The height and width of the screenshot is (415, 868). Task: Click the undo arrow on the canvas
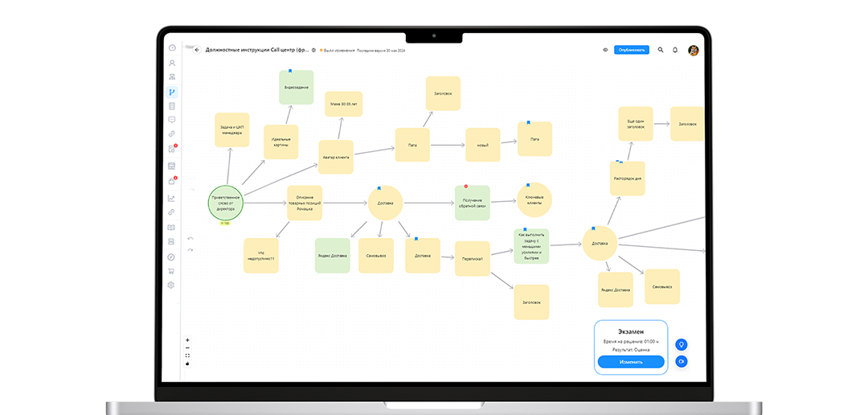pos(190,238)
